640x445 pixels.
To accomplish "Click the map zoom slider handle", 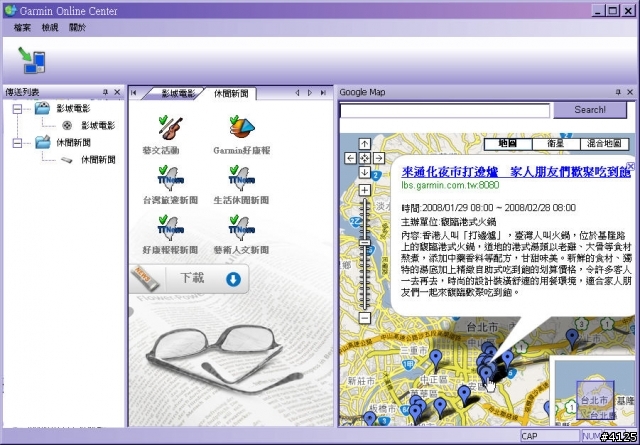I will coord(364,243).
